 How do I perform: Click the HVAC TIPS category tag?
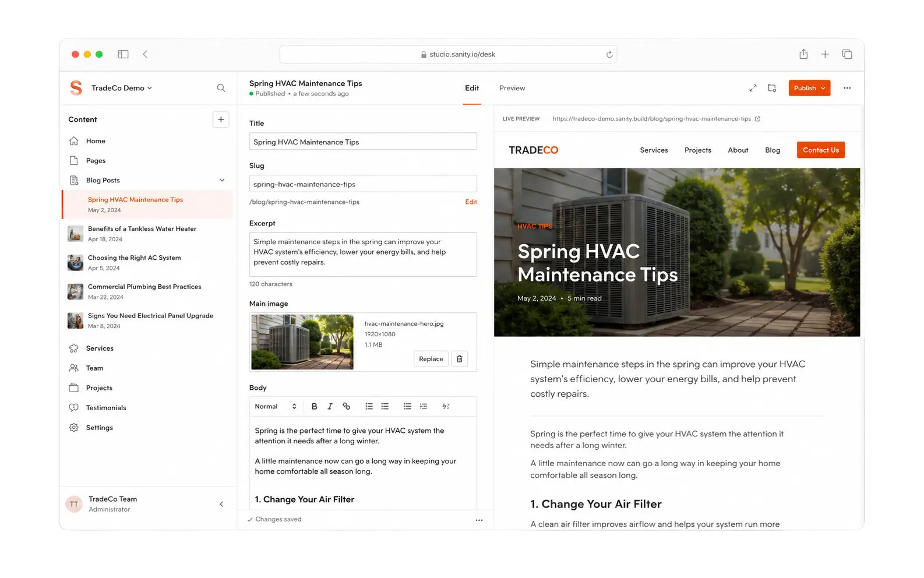[x=535, y=226]
